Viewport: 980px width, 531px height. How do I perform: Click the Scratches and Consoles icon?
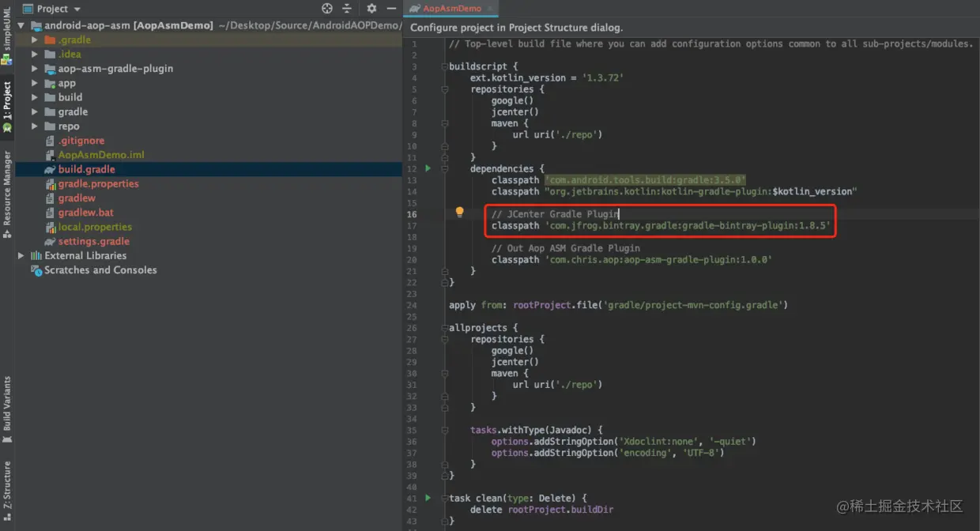tap(36, 269)
